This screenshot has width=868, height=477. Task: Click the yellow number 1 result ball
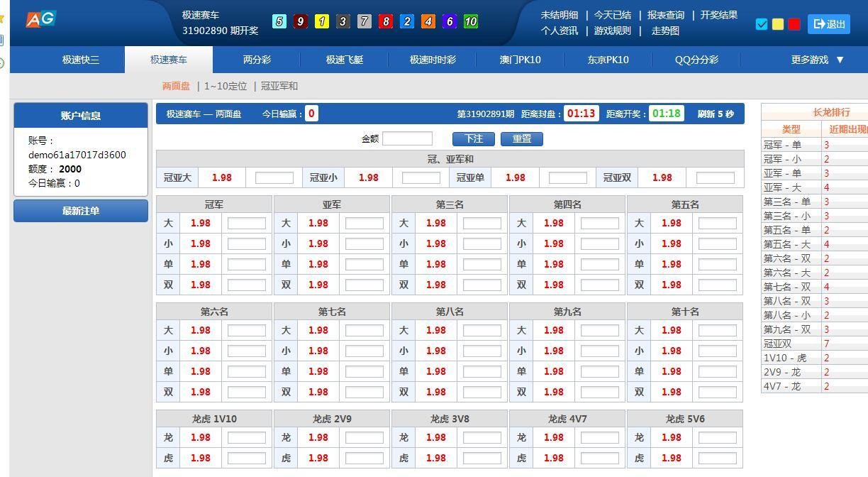(x=322, y=21)
